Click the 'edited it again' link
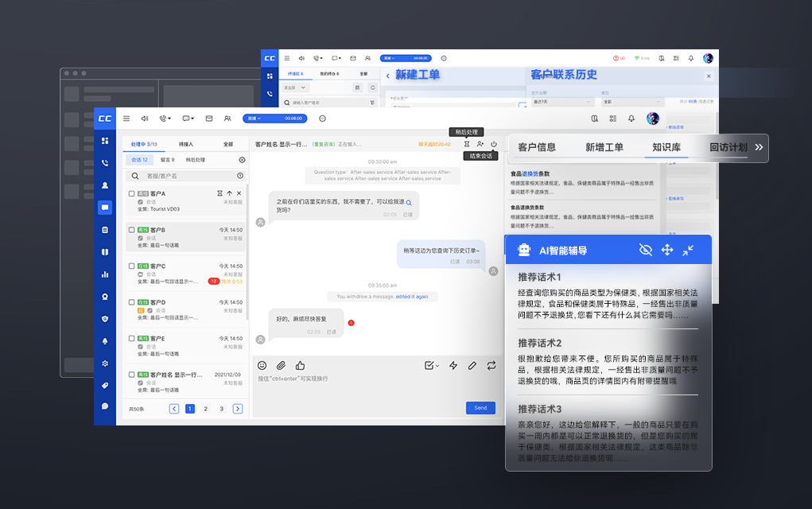This screenshot has width=812, height=509. 412,297
